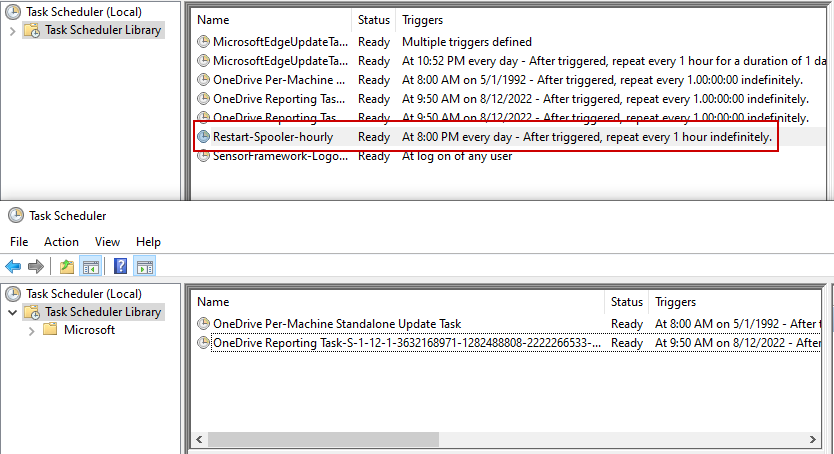Toggle the Show/Hide Action Pane icon
The width and height of the screenshot is (834, 454).
tap(144, 267)
